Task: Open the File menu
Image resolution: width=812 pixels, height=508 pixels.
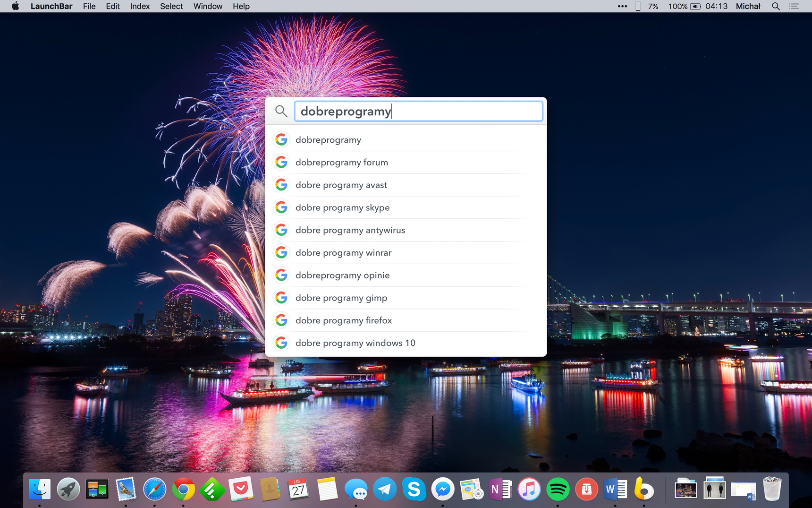Action: point(89,6)
